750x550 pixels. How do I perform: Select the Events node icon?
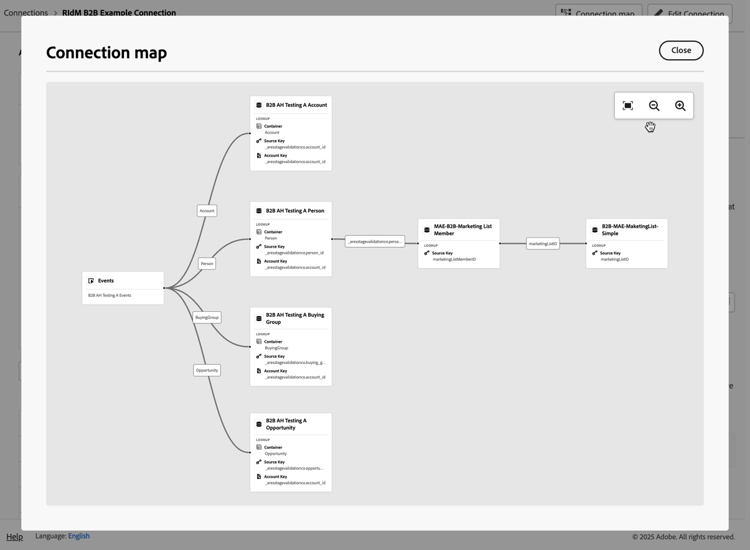91,281
